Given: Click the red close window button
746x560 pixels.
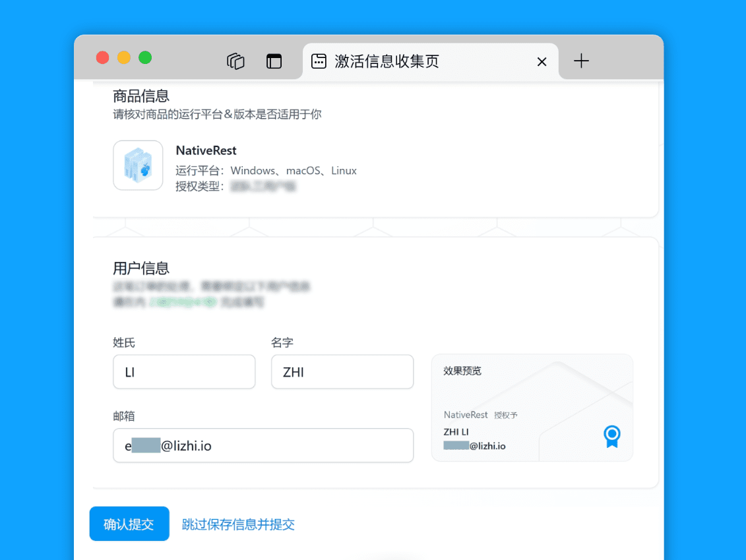Looking at the screenshot, I should coord(102,57).
